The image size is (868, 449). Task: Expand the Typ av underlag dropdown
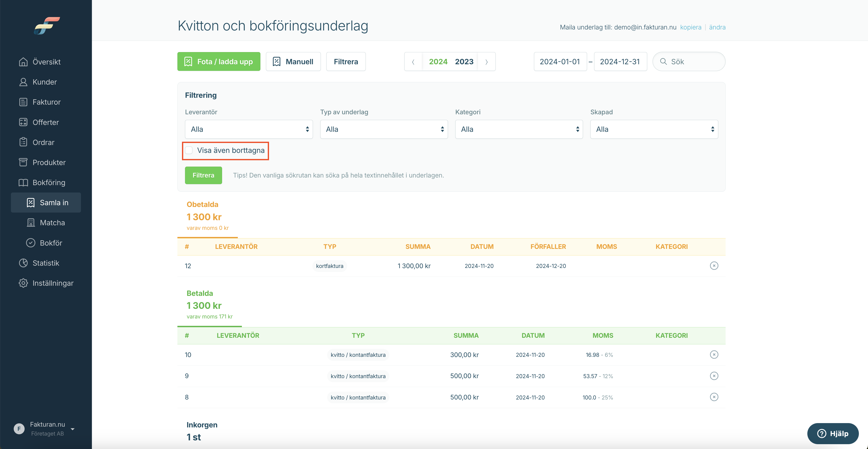[384, 129]
